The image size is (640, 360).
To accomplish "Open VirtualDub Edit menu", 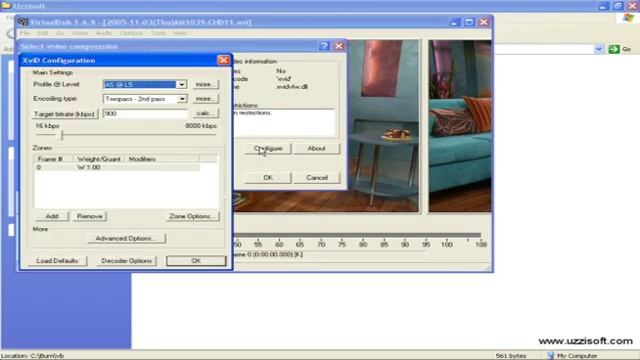I will (x=42, y=33).
